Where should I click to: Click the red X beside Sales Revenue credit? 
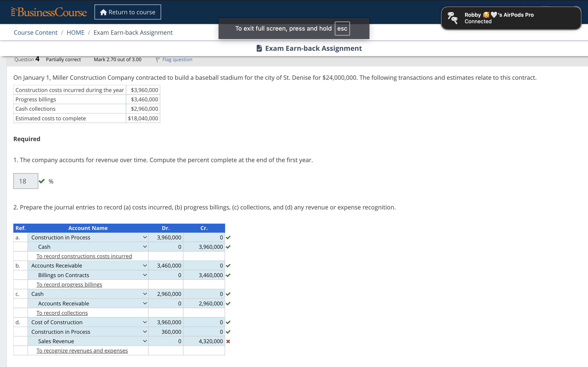tap(228, 341)
